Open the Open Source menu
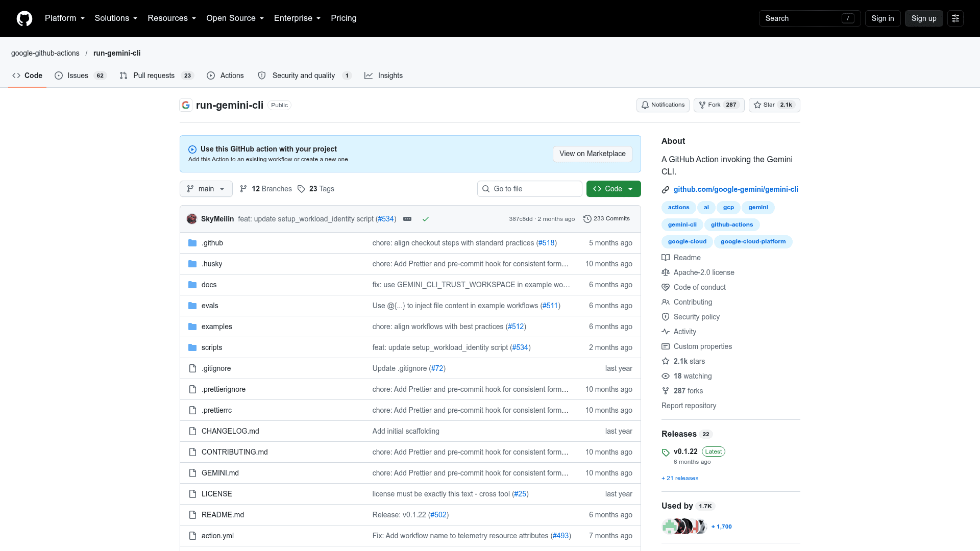Screen dimensions: 980x551 (x=235, y=18)
